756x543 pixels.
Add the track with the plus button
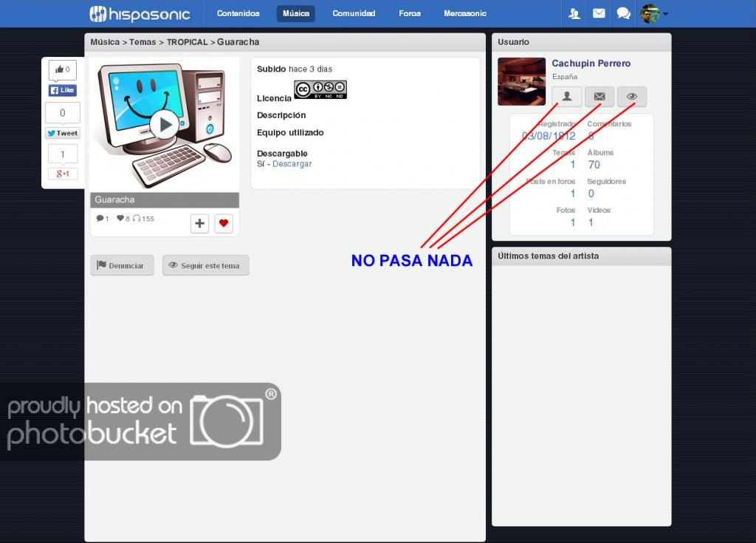pos(199,223)
